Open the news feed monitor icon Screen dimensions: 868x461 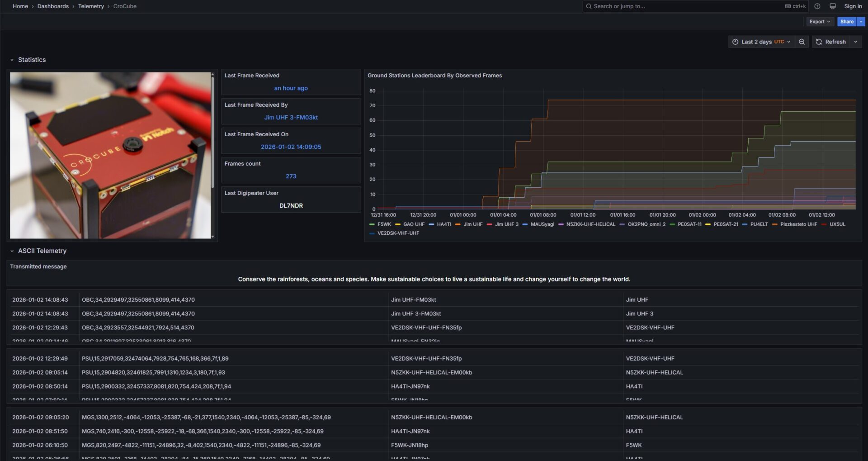pyautogui.click(x=832, y=6)
